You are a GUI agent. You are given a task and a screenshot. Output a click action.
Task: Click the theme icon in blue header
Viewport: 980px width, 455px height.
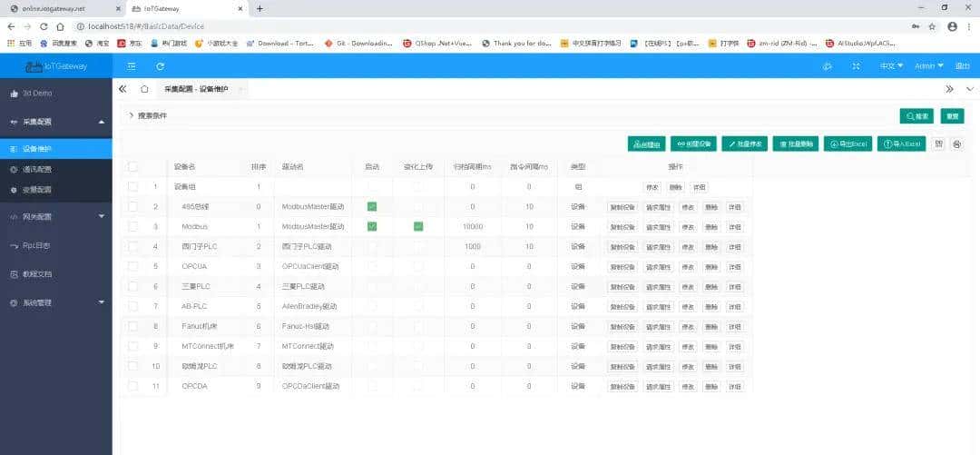(x=828, y=65)
